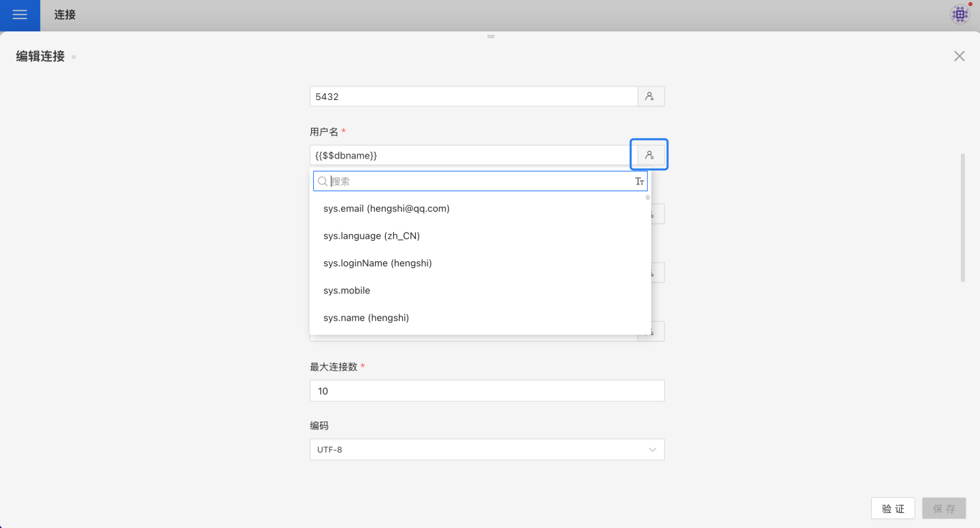This screenshot has width=980, height=528.
Task: Close the 编辑连接 panel
Action: [x=959, y=56]
